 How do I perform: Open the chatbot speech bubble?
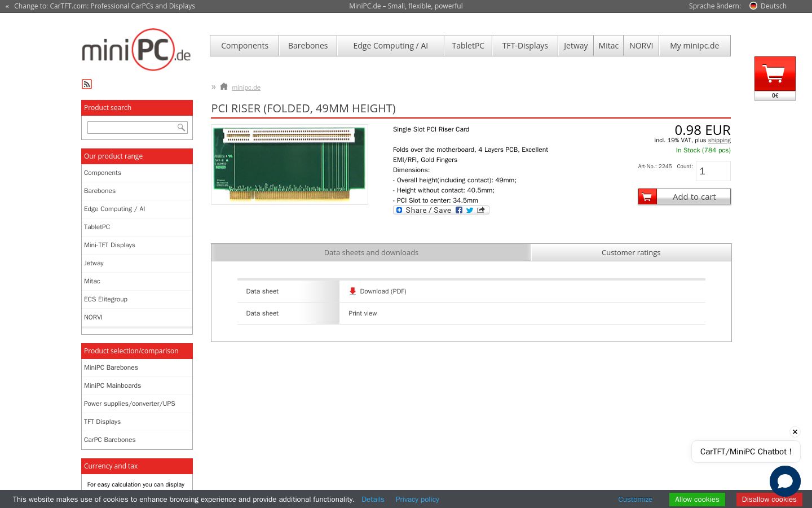click(785, 481)
